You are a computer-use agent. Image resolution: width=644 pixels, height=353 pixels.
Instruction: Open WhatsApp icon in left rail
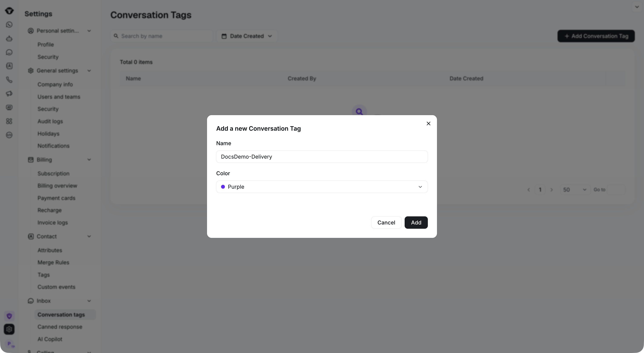pos(9,25)
